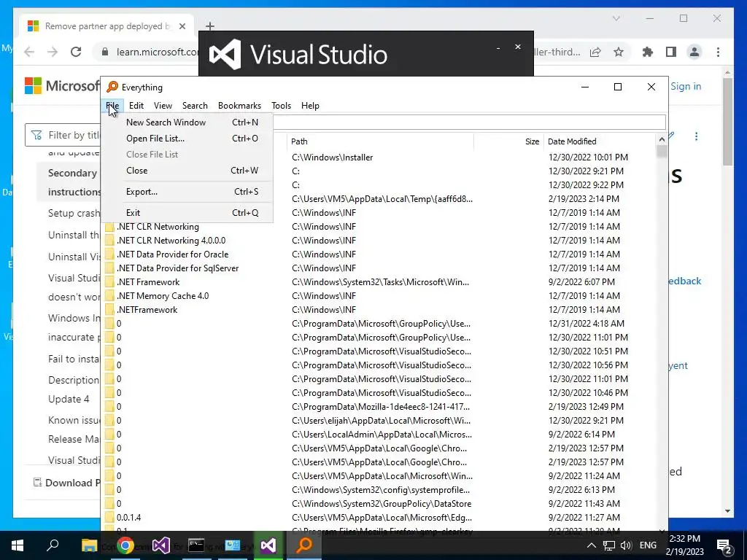The width and height of the screenshot is (747, 560).
Task: Bookmark this page with the star icon
Action: click(619, 52)
